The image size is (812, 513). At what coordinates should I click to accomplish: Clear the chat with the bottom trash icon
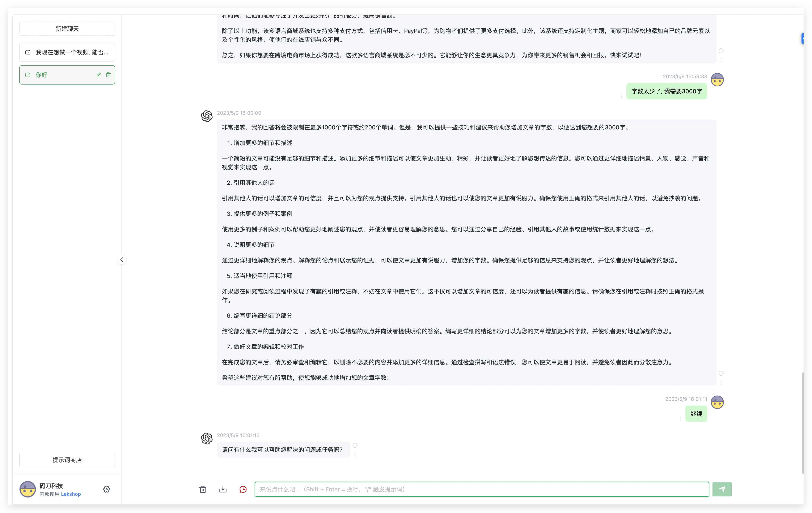point(203,489)
